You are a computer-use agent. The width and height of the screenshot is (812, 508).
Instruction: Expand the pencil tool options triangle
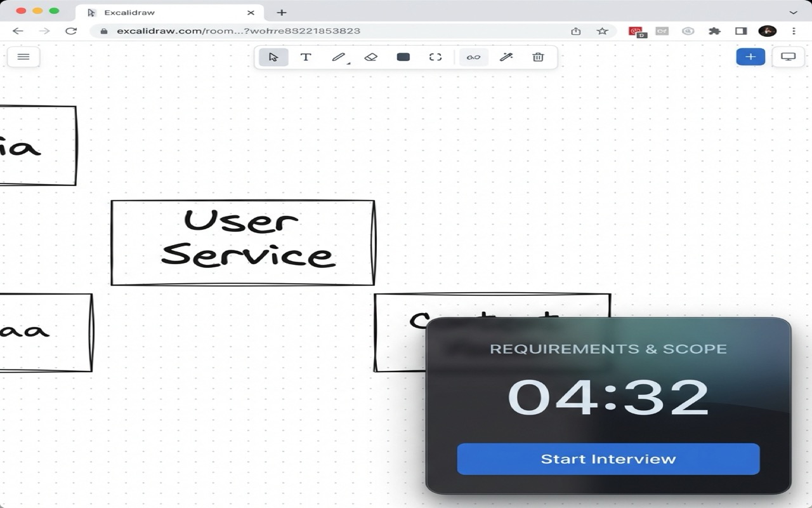coord(347,63)
